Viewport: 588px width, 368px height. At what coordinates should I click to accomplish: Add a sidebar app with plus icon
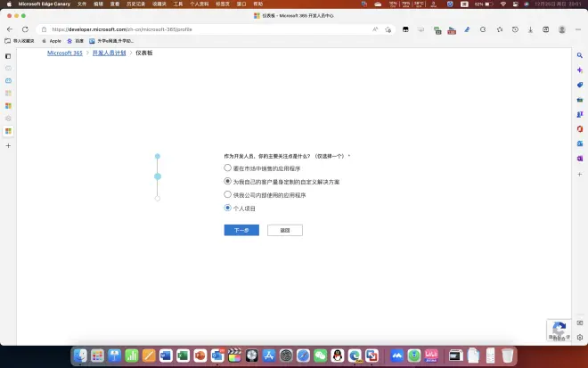tap(580, 174)
